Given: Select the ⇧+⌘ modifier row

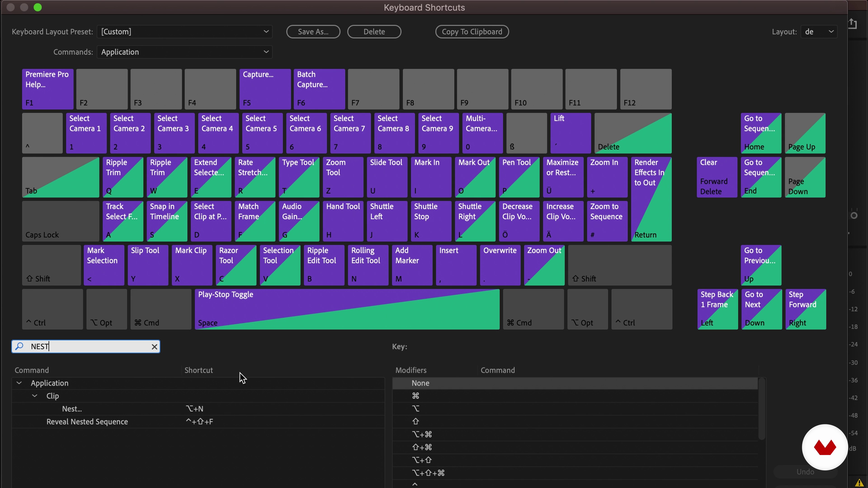Looking at the screenshot, I should (x=575, y=447).
